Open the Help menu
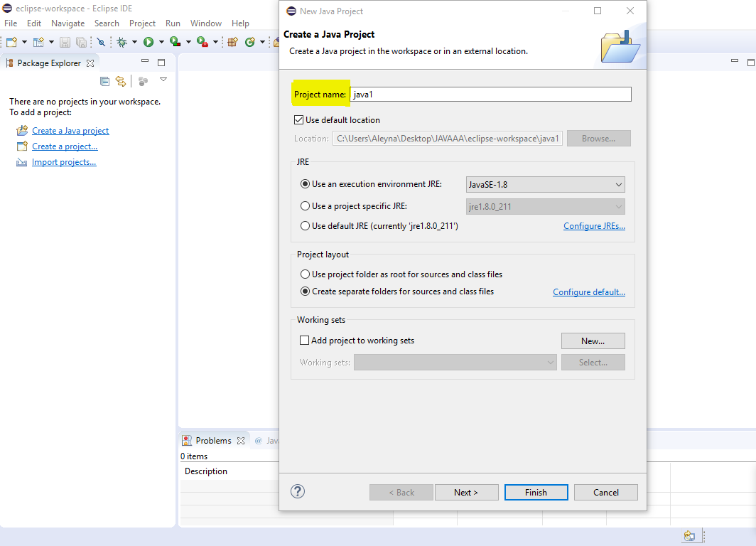The width and height of the screenshot is (756, 546). [240, 23]
